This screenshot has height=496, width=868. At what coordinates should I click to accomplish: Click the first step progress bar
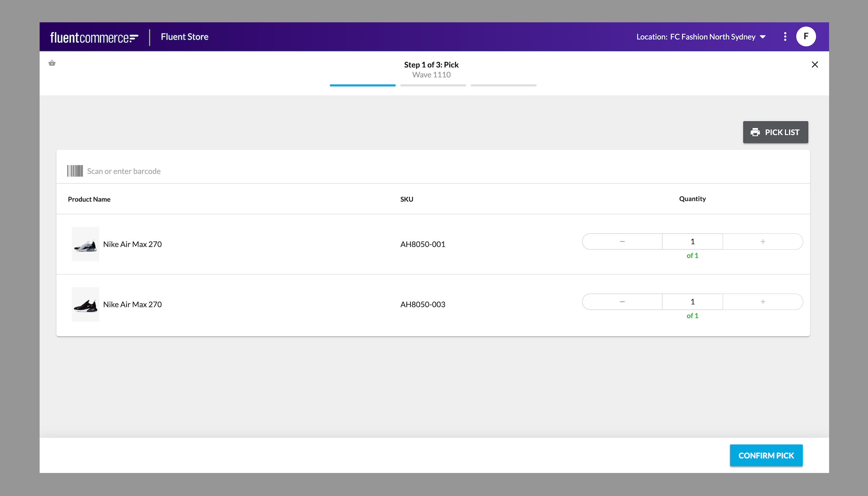[x=362, y=85]
